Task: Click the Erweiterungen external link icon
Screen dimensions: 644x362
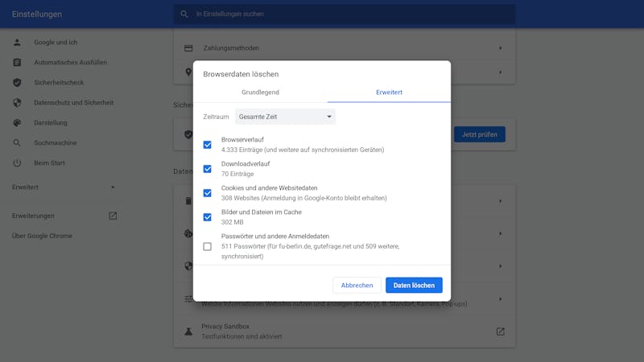Action: (113, 216)
